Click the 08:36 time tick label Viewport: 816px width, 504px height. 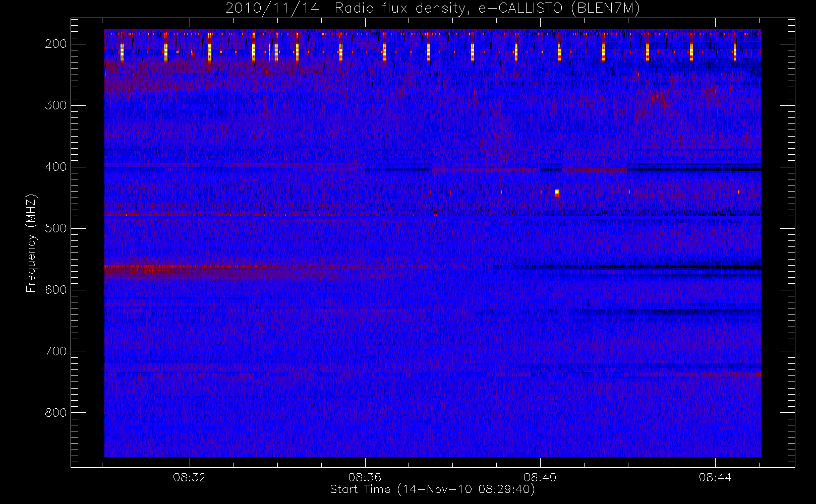365,477
